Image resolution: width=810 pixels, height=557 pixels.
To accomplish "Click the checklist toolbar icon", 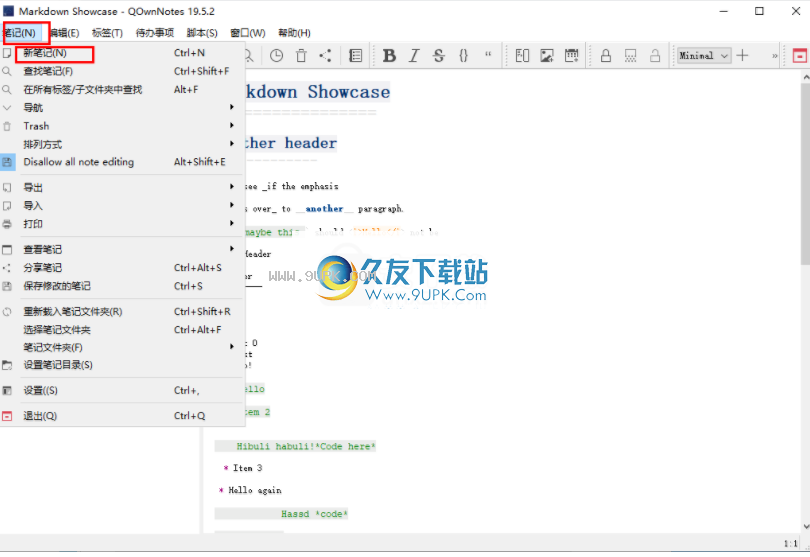I will click(355, 56).
